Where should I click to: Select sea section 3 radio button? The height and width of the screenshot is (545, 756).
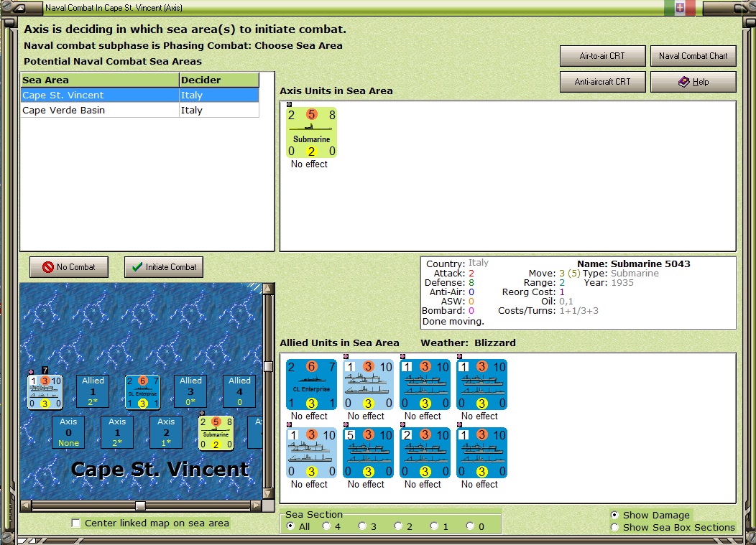363,526
